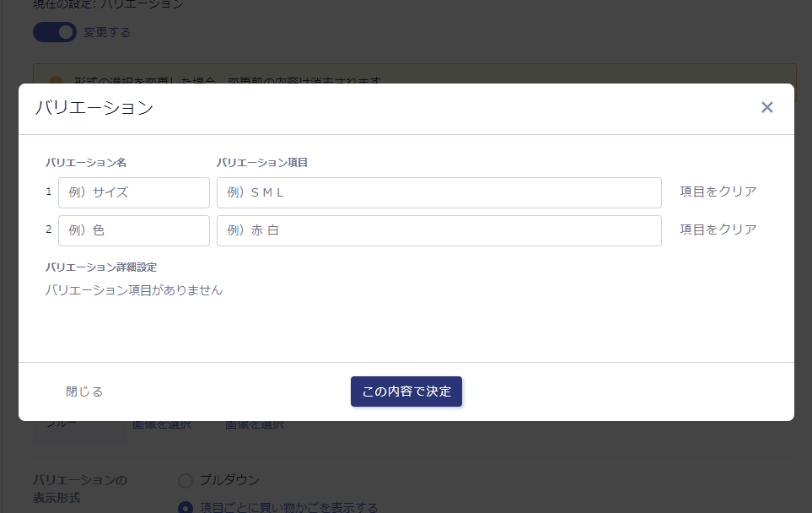Confirm with この内容で決定 button
The height and width of the screenshot is (513, 812).
(406, 391)
